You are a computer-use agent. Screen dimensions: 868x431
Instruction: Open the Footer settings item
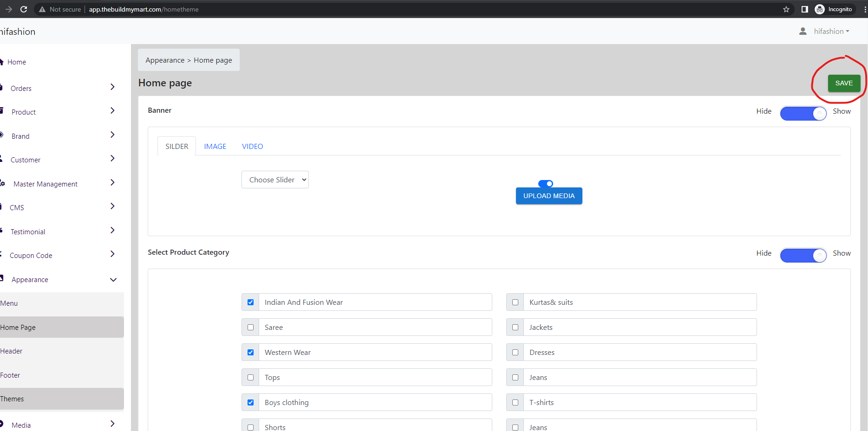point(62,375)
